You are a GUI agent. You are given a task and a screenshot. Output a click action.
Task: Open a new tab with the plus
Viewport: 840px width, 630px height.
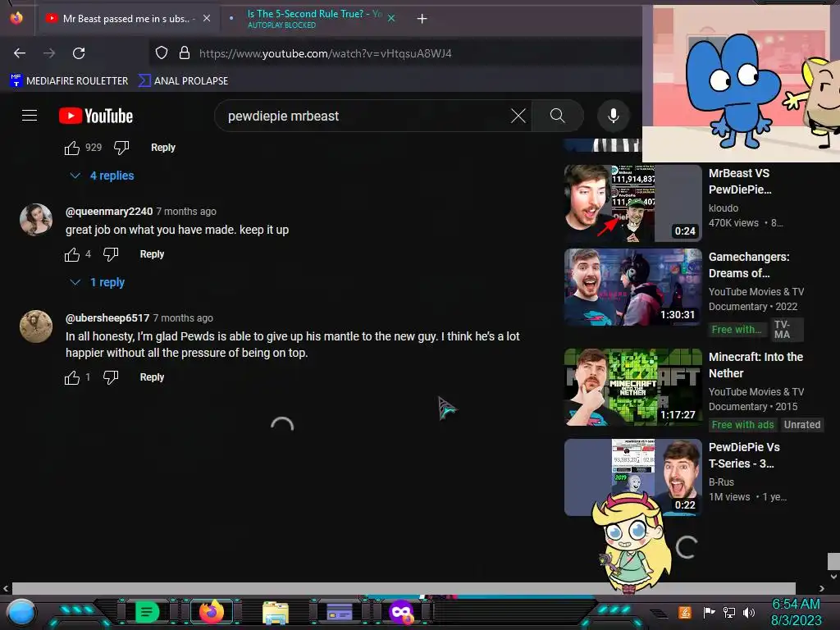click(x=422, y=19)
